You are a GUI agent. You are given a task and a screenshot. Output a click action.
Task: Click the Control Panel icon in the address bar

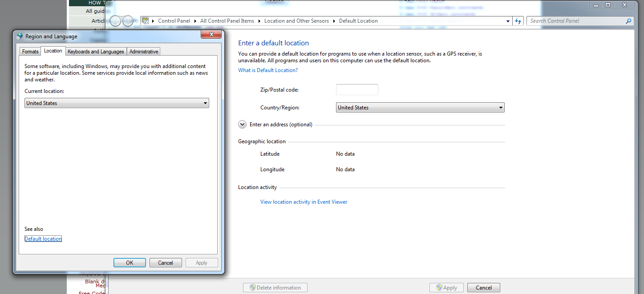(145, 20)
